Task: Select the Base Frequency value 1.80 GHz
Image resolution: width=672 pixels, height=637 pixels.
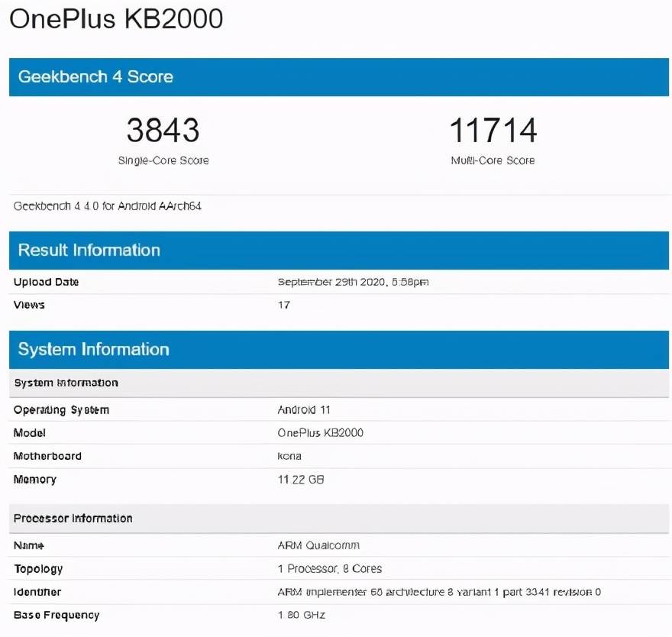Action: pos(302,615)
